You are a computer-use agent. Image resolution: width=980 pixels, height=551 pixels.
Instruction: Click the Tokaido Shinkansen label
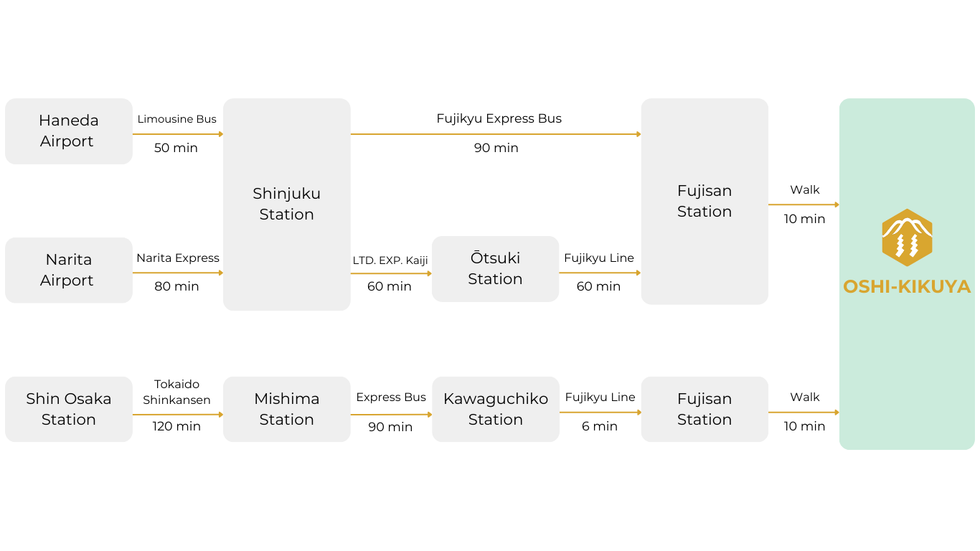[176, 392]
